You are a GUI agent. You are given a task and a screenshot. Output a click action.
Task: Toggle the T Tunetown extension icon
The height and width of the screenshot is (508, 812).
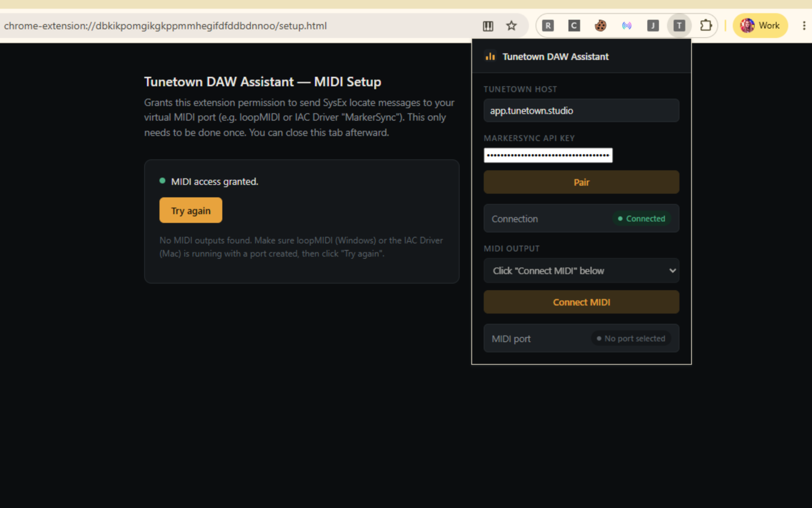[679, 26]
